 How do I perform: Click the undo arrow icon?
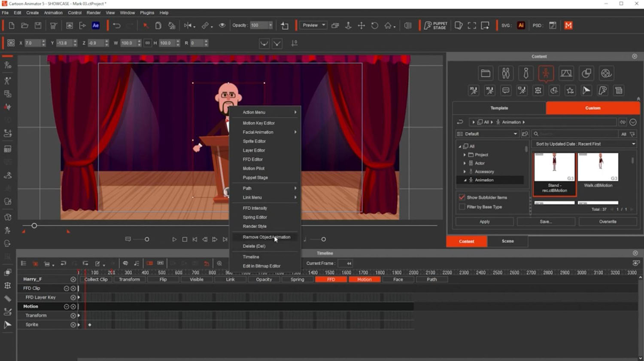click(x=116, y=25)
